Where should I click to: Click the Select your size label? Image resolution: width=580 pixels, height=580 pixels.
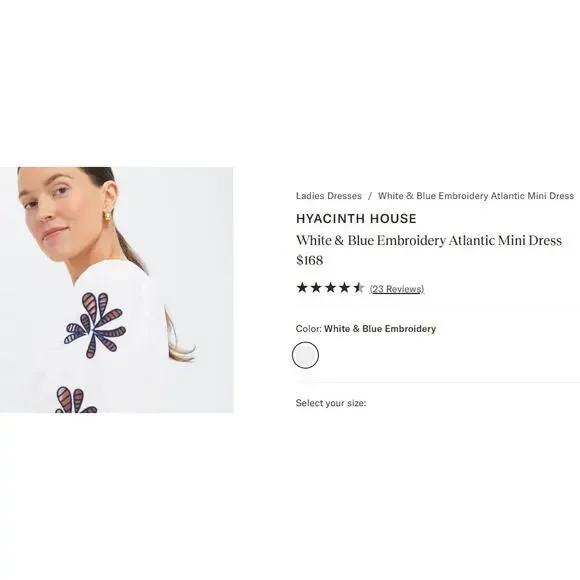(331, 403)
